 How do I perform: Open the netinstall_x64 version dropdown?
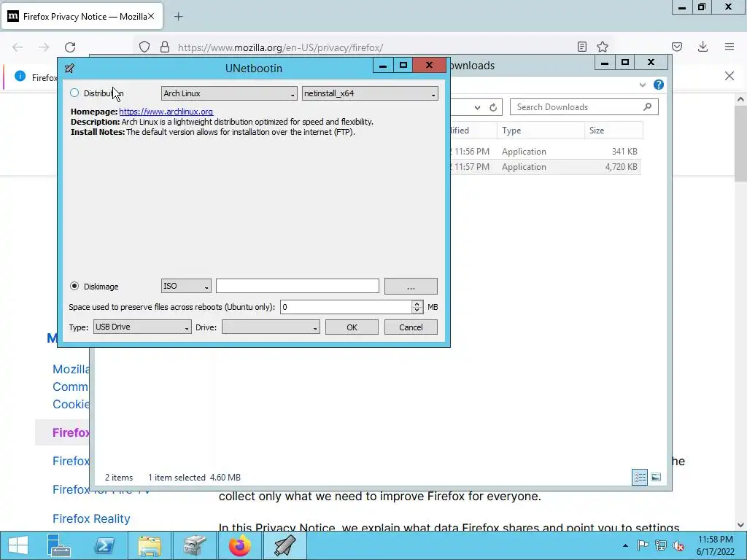point(370,93)
